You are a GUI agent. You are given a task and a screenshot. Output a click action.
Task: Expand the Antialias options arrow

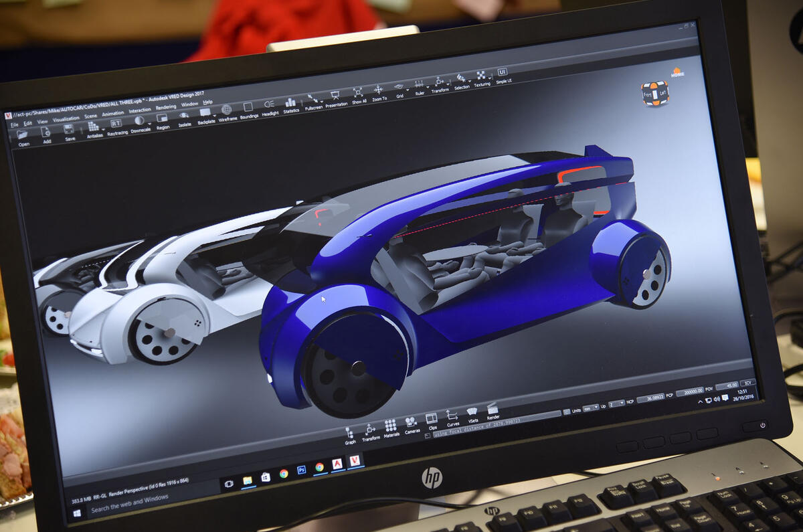pyautogui.click(x=104, y=127)
